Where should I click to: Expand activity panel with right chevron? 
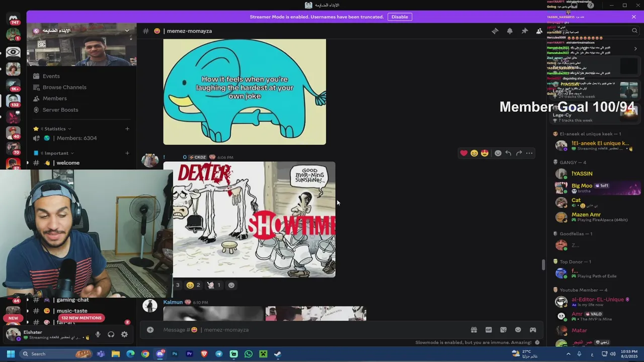pos(635,49)
